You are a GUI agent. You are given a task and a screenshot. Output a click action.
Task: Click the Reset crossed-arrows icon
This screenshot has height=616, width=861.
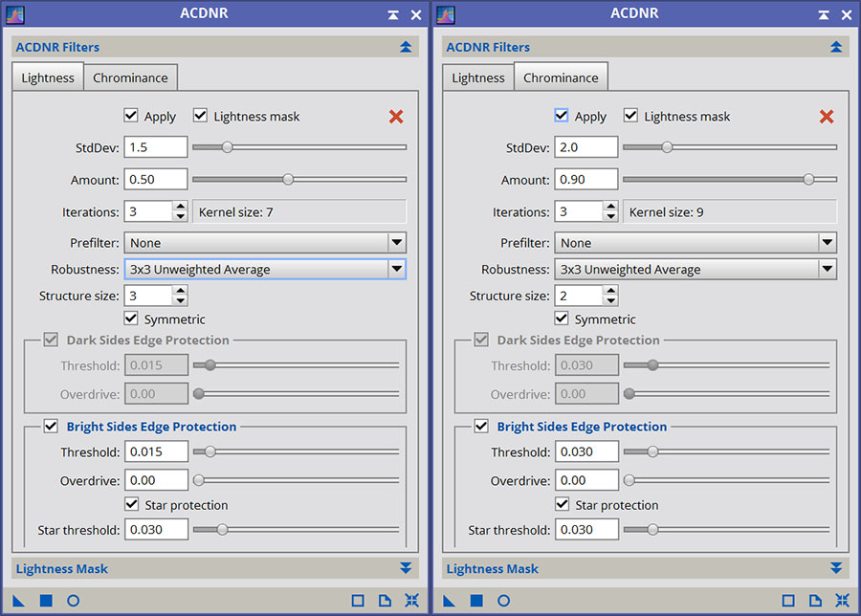410,600
